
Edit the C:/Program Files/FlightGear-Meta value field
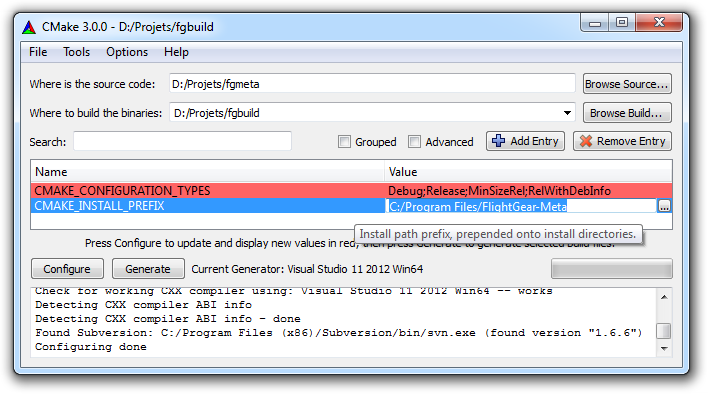(521, 206)
